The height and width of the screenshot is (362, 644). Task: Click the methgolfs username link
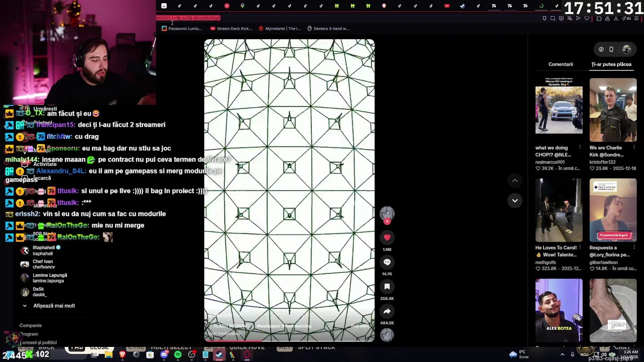(546, 262)
